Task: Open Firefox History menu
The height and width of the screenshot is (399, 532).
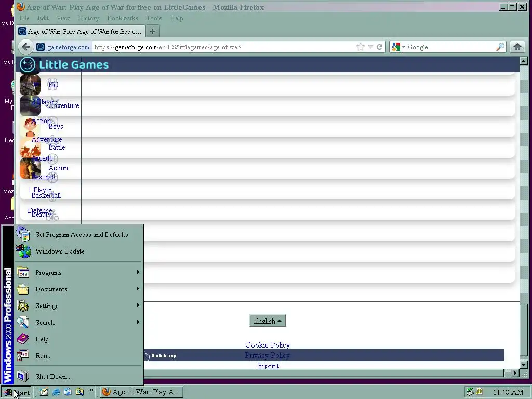Action: coord(88,18)
